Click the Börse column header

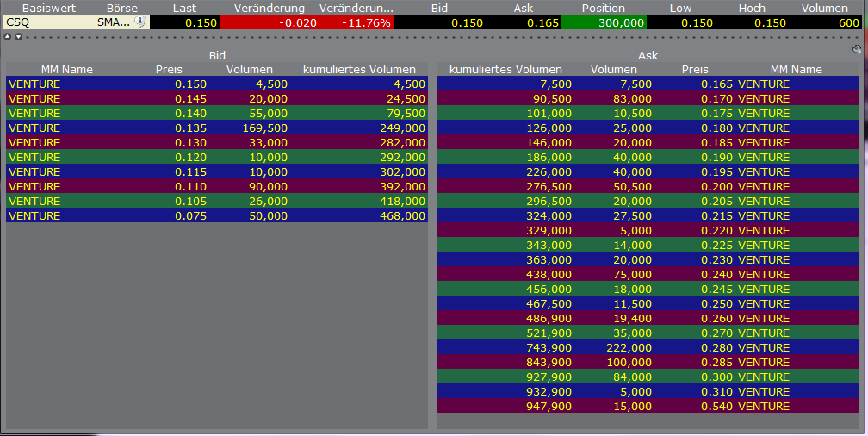121,8
